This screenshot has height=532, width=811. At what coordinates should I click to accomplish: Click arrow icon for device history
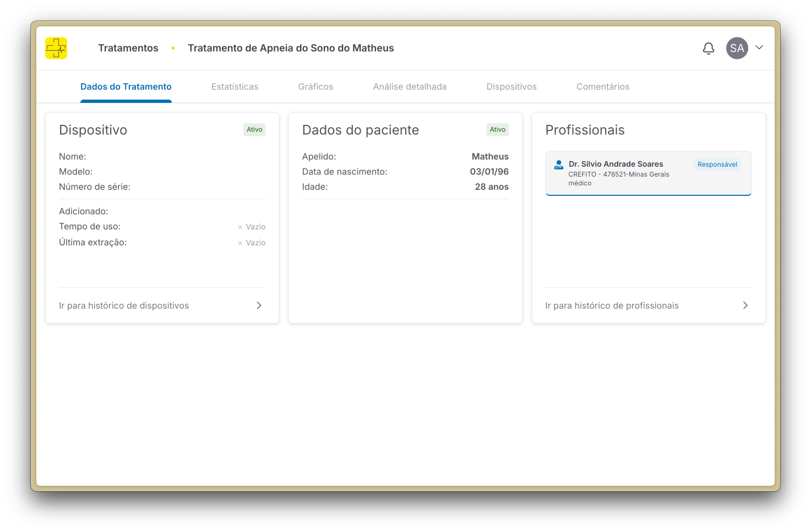tap(259, 305)
